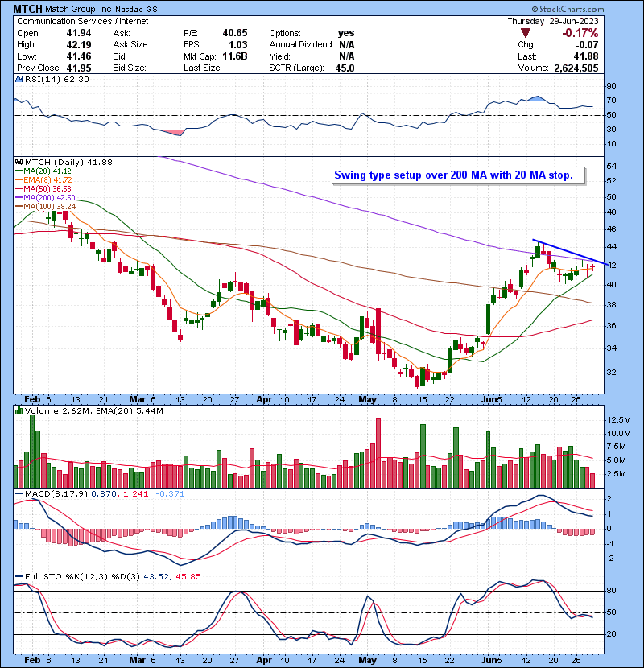This screenshot has height=668, width=644.
Task: Click the SCTR (Large) value 45.0
Action: tap(345, 68)
